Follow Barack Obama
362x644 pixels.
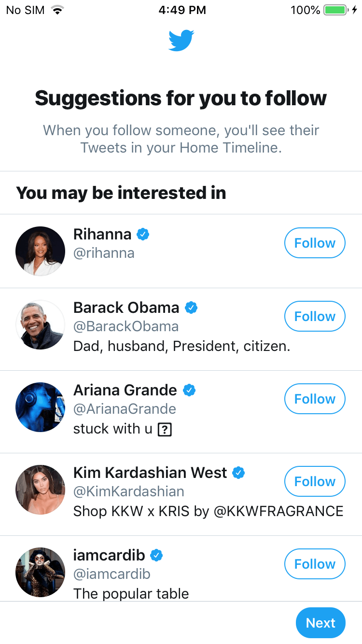pos(315,317)
